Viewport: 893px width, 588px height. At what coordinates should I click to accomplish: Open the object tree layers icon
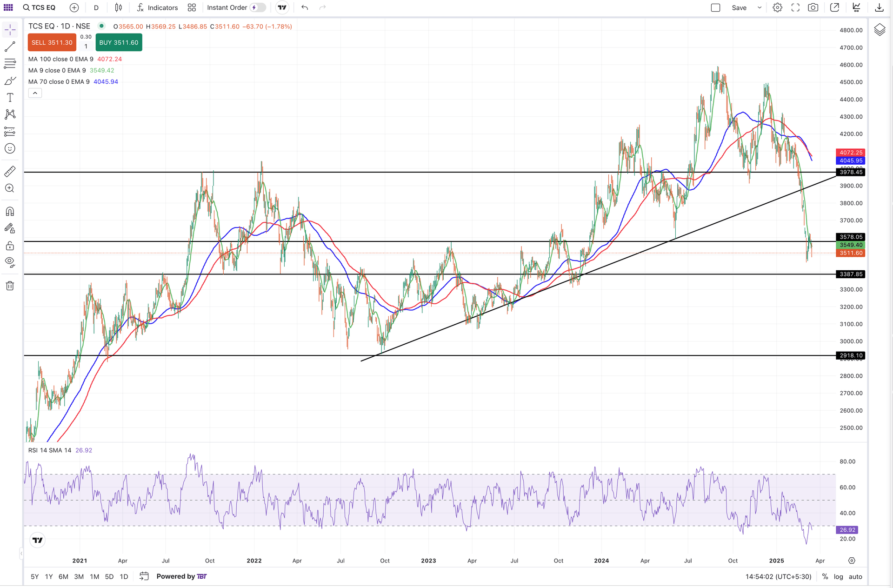pyautogui.click(x=880, y=30)
